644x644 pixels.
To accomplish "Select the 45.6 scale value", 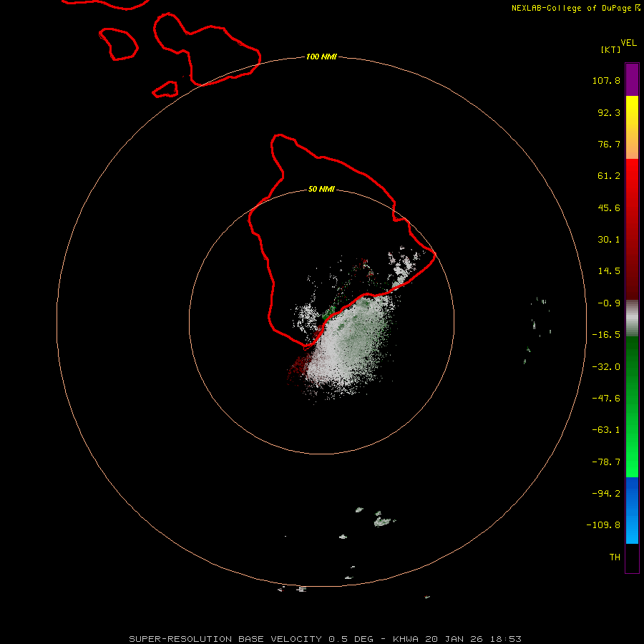I will [609, 208].
